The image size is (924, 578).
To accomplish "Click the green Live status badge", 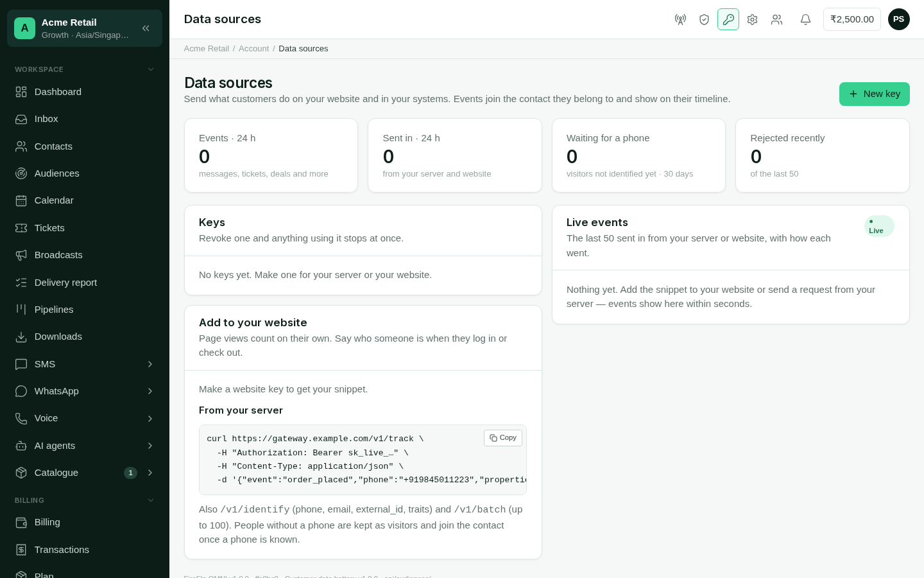I will coord(879,226).
